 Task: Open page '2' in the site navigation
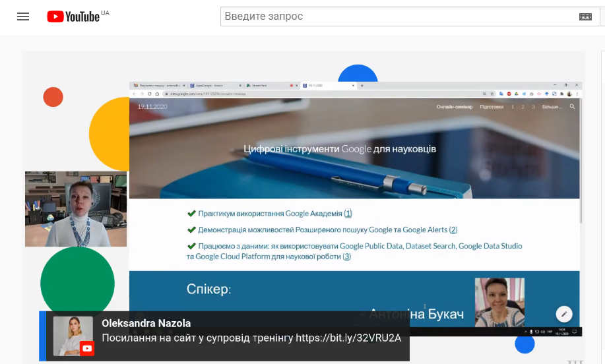tap(523, 107)
